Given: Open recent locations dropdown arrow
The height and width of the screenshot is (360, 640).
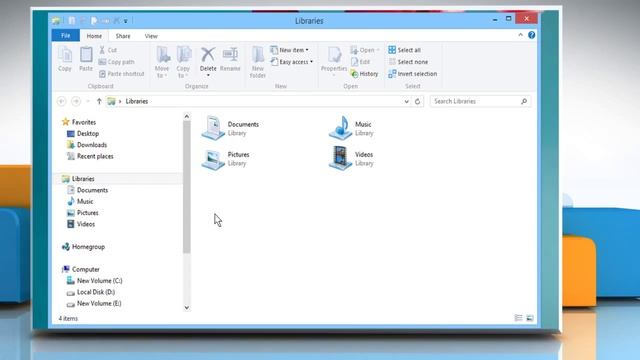Looking at the screenshot, I should tap(88, 101).
